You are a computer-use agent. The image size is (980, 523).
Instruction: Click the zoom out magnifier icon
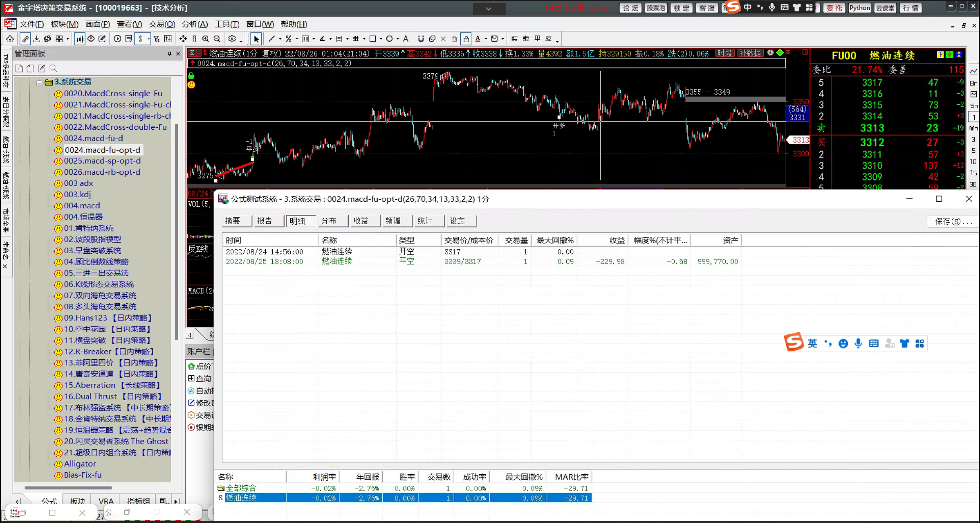click(x=217, y=38)
